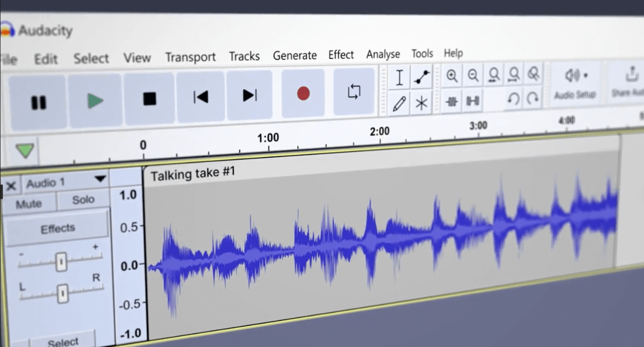Viewport: 644px width, 347px height.
Task: Click the Zoom Toggle icon
Action: click(533, 74)
